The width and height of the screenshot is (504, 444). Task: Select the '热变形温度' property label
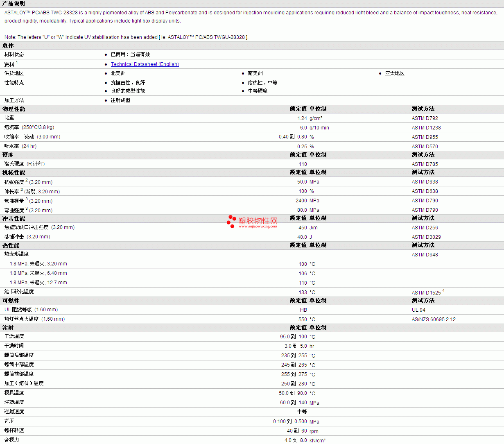tap(17, 254)
